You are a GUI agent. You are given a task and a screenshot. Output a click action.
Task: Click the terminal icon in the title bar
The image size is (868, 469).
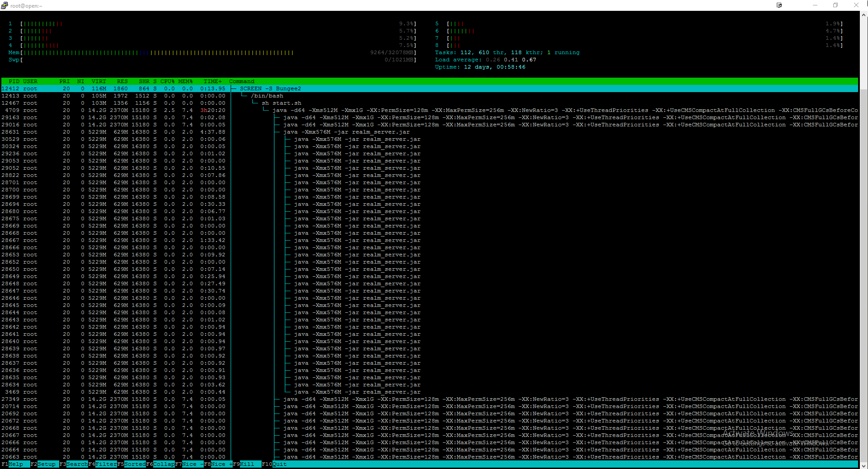(5, 5)
